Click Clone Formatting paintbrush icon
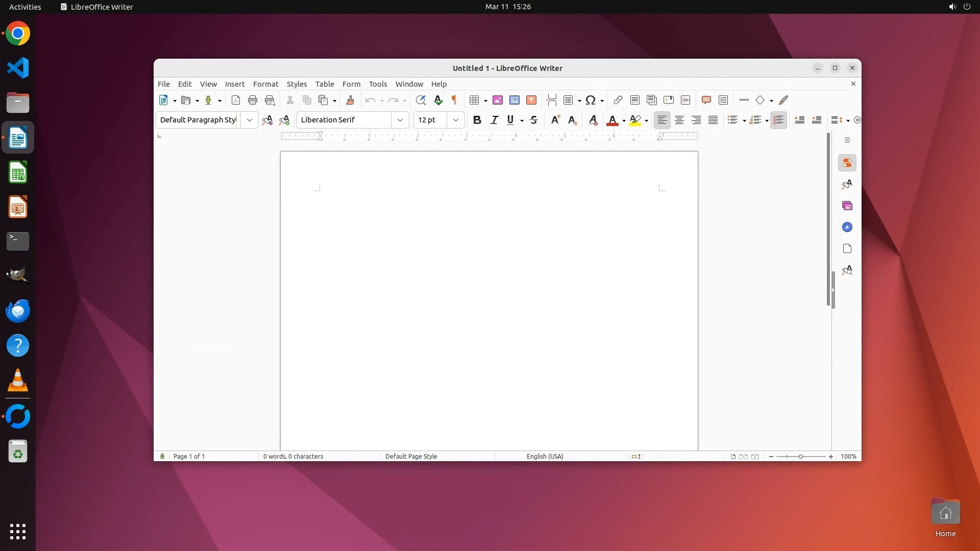The width and height of the screenshot is (980, 551). (350, 100)
